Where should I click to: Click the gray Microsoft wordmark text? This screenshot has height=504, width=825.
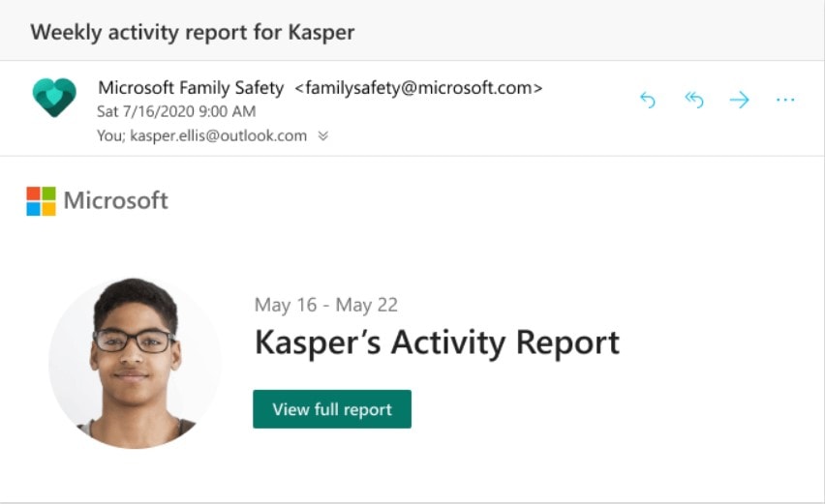[116, 200]
